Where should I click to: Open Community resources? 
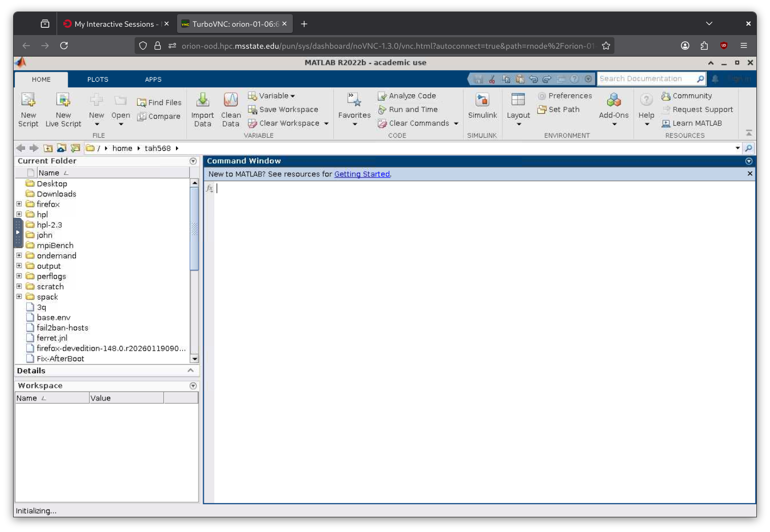pos(687,96)
